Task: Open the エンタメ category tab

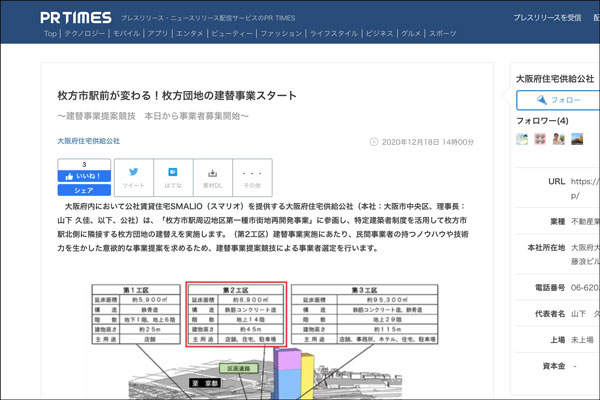Action: [190, 34]
